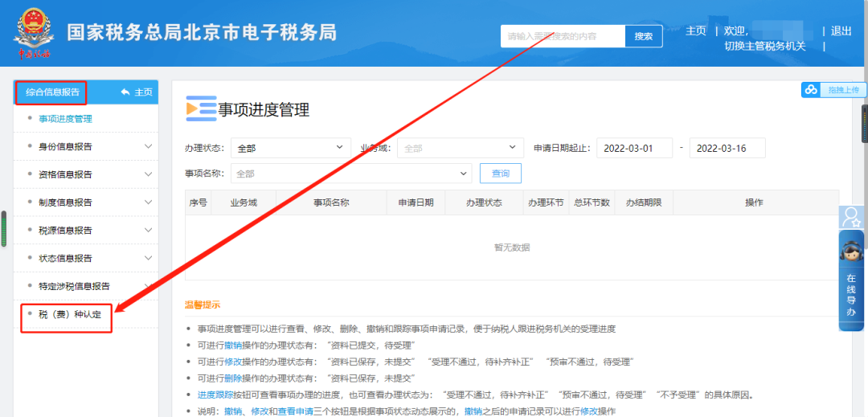Expand 税源信息报告 menu
This screenshot has width=868, height=417.
(86, 230)
